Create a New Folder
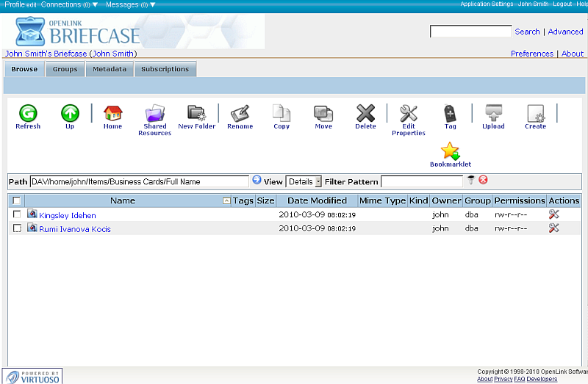 coord(196,113)
